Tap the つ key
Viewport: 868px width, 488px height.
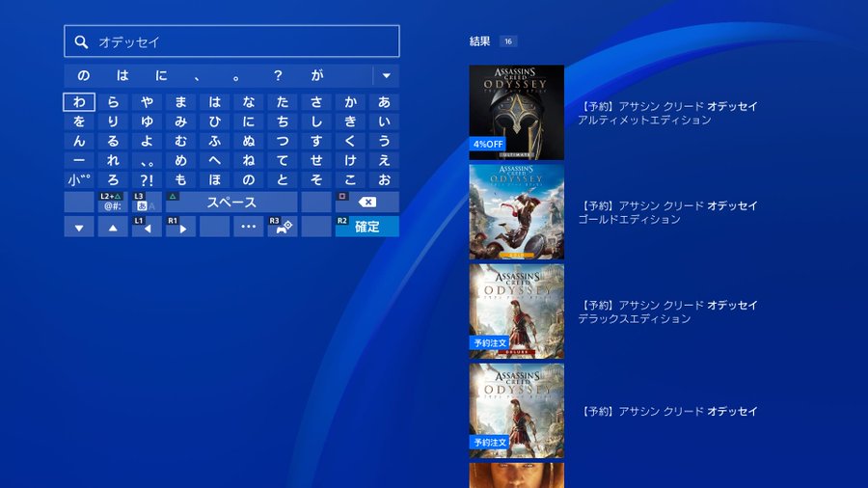click(283, 141)
